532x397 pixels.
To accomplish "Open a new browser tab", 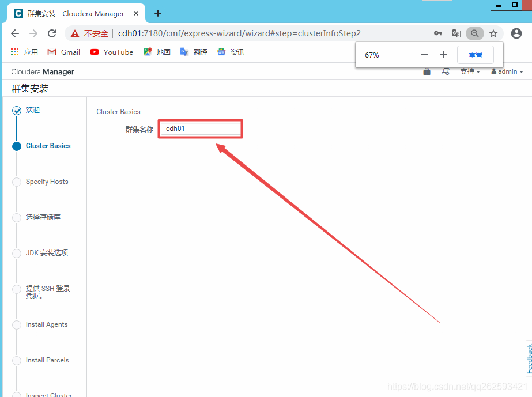I will pyautogui.click(x=158, y=13).
